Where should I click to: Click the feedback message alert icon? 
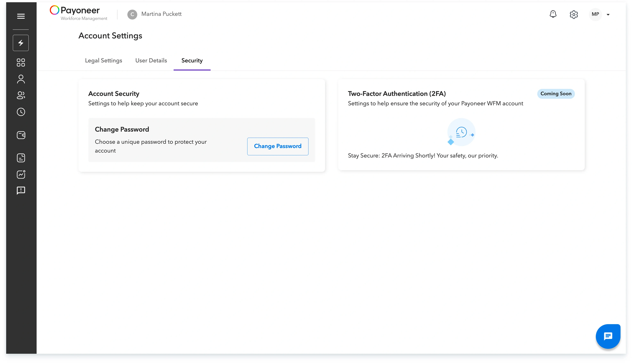click(x=21, y=191)
